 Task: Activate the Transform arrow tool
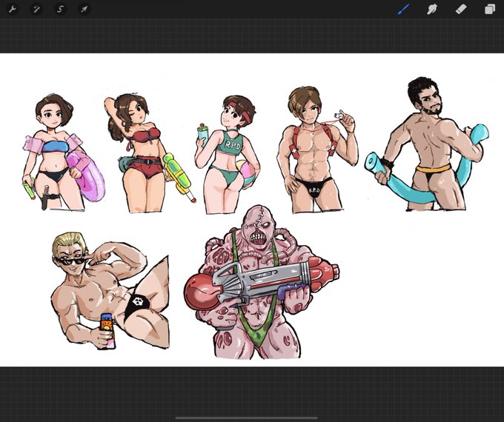[84, 9]
